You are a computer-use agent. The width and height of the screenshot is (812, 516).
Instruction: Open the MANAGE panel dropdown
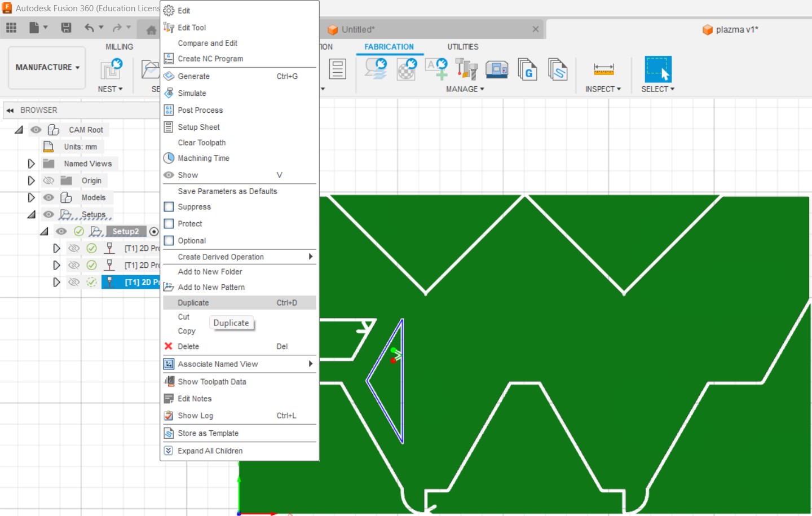pos(465,89)
